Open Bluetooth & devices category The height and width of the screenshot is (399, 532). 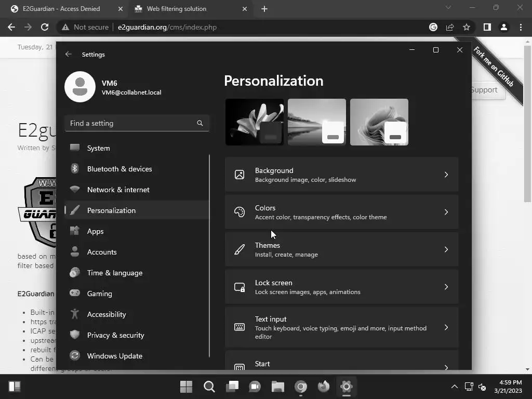click(137, 169)
